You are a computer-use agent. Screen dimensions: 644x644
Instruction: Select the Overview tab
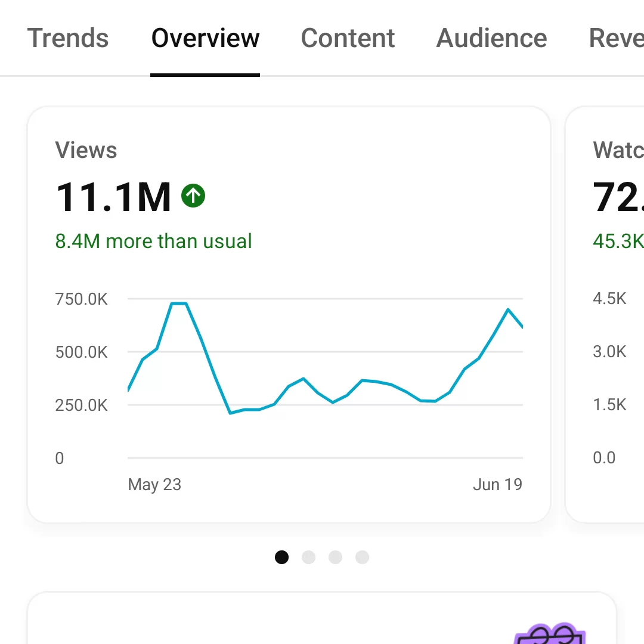point(205,38)
